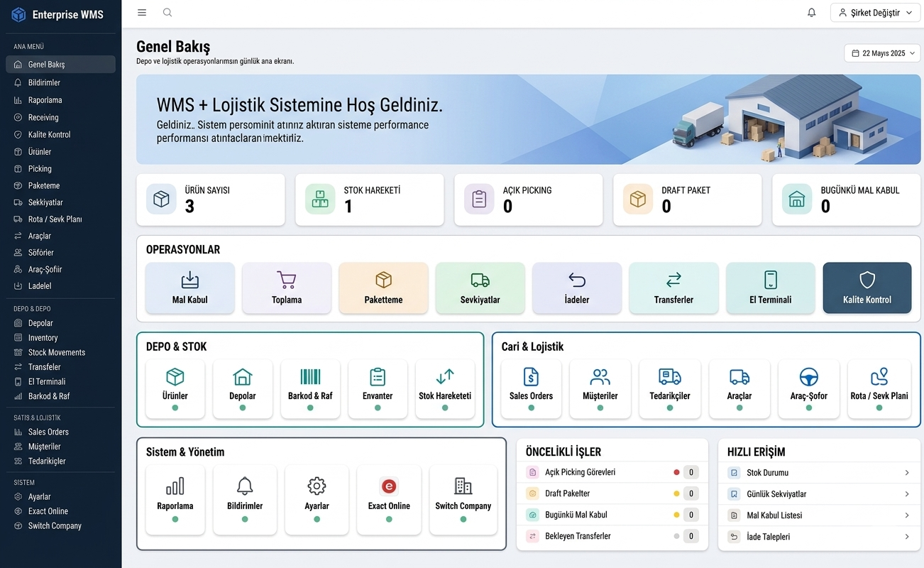Viewport: 924px width, 568px height.
Task: Open the Mal Kabul operation tile
Action: (190, 288)
